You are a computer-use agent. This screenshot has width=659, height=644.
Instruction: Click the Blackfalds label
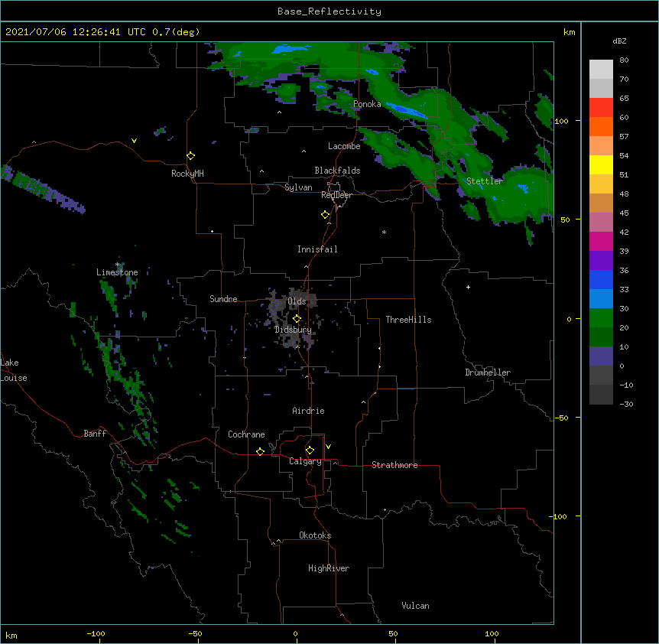(337, 171)
